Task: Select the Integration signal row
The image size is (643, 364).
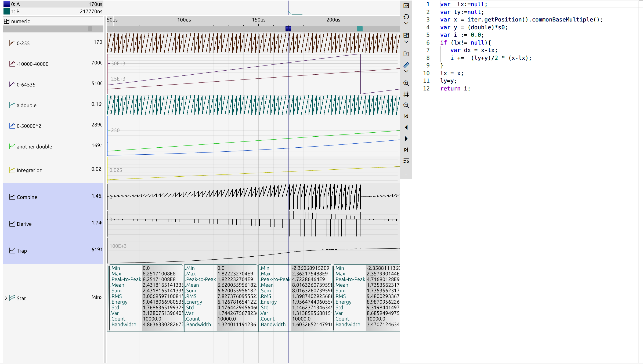Action: pyautogui.click(x=29, y=170)
